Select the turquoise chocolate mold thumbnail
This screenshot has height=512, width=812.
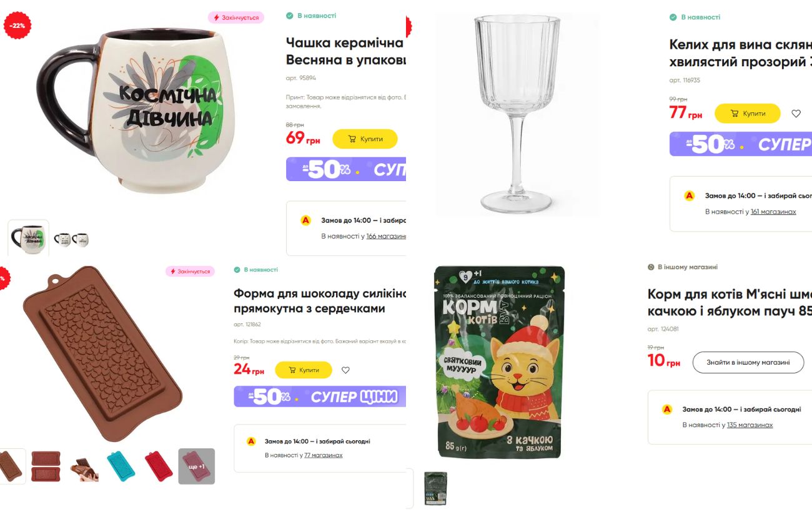point(121,466)
